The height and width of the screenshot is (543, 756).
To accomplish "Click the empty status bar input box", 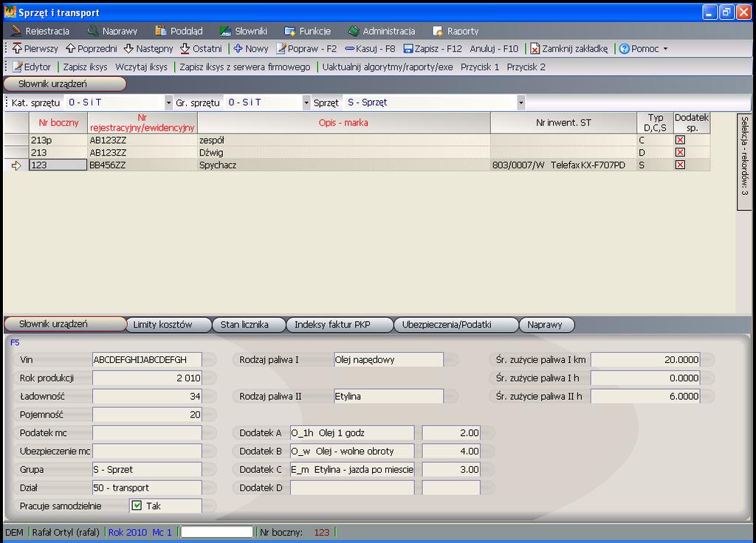I will point(216,532).
